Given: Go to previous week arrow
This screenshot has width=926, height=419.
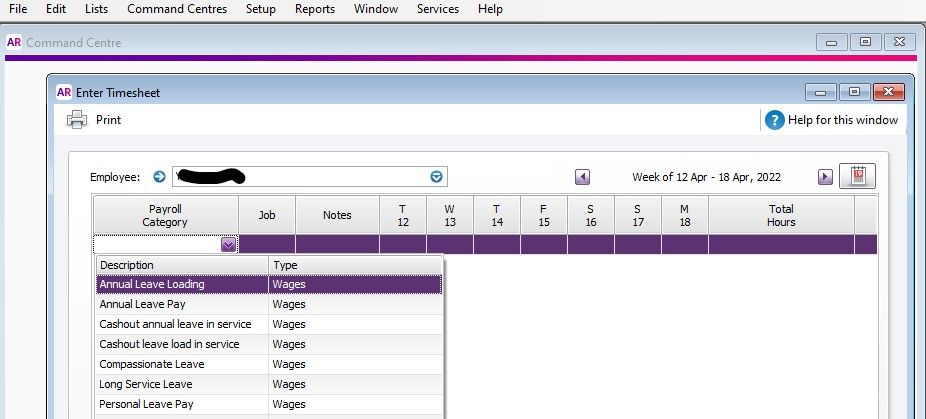Looking at the screenshot, I should click(583, 177).
